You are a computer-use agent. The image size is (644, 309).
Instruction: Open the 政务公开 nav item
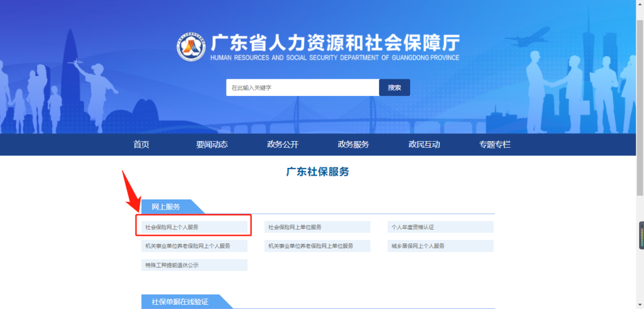point(283,144)
